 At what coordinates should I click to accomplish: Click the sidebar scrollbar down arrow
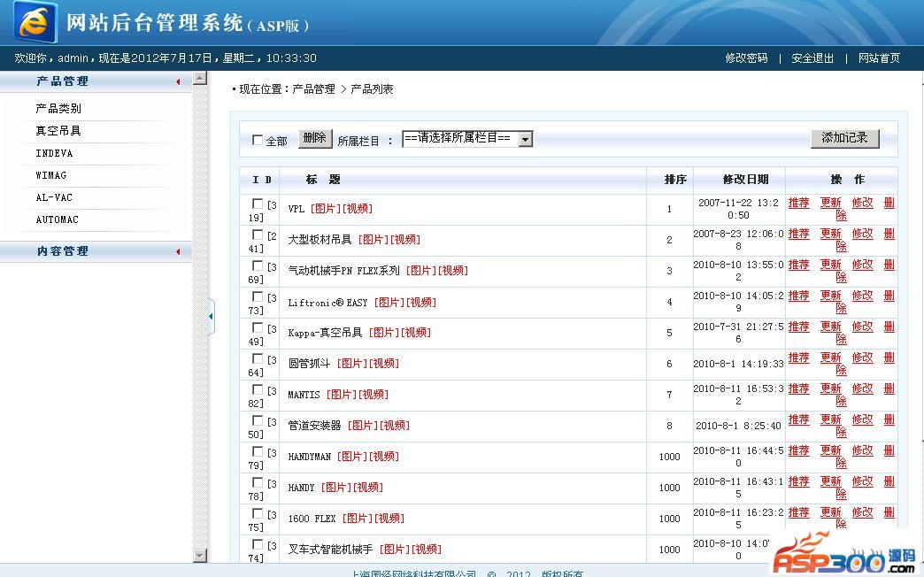coord(200,555)
